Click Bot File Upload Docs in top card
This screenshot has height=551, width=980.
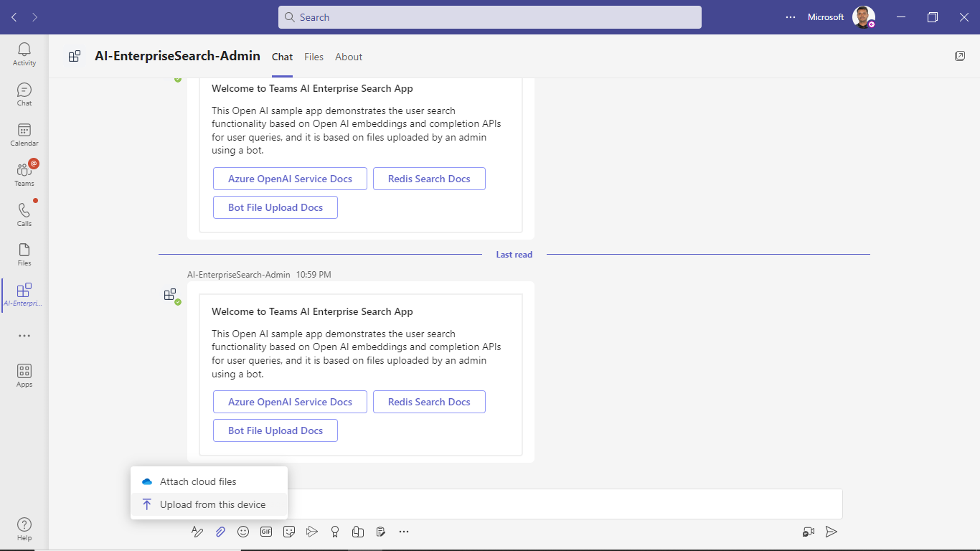(275, 207)
